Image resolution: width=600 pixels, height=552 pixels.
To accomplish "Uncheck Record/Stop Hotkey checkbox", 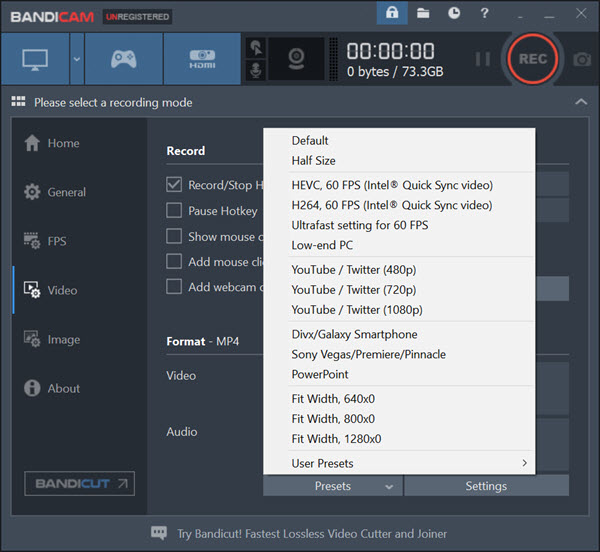I will click(174, 185).
